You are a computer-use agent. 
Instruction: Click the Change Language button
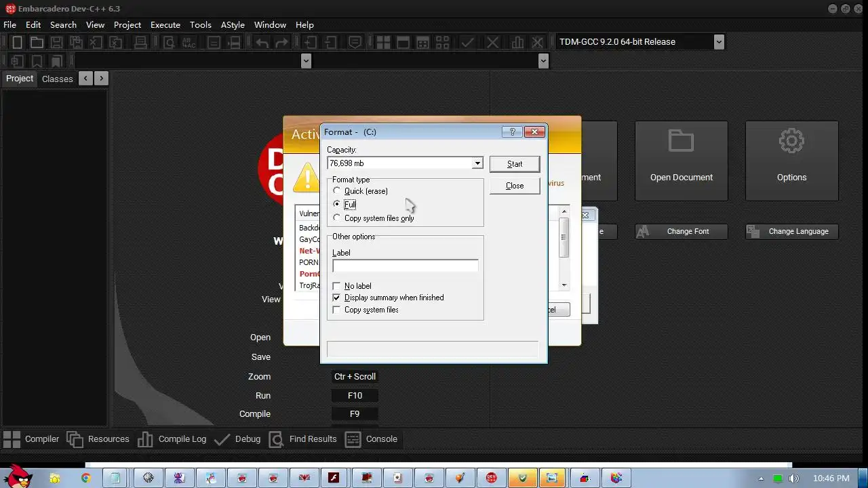(x=791, y=231)
